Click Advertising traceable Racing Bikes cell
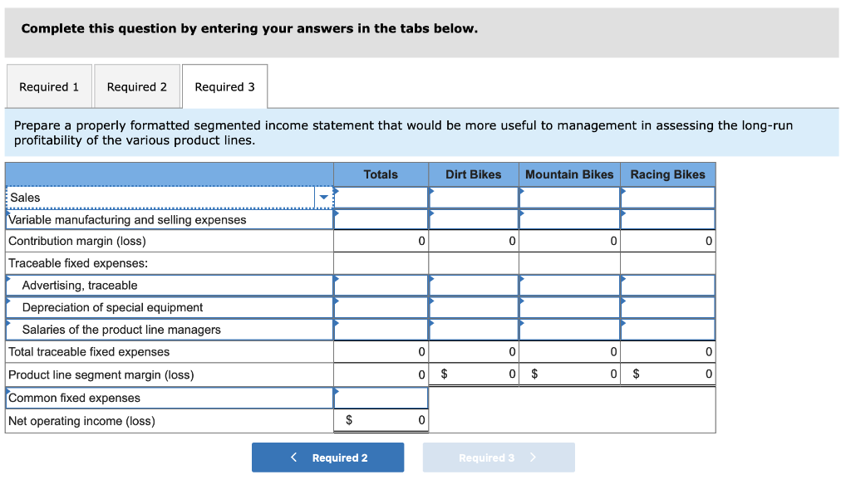Image resolution: width=851 pixels, height=504 pixels. [x=667, y=286]
